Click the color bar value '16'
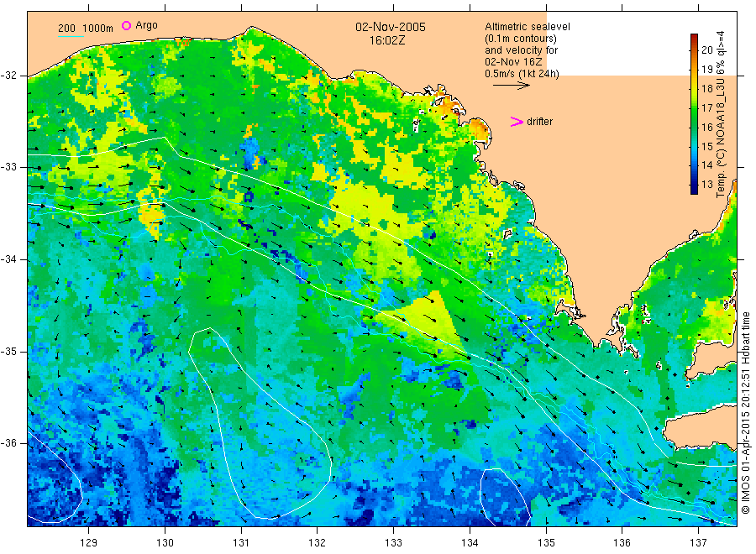The image size is (756, 554). [x=706, y=128]
